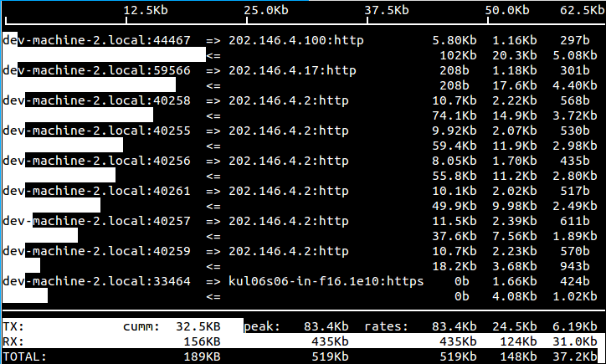Click the kul06s06-in-f16.1e10:https destination
The image size is (606, 364).
click(326, 281)
